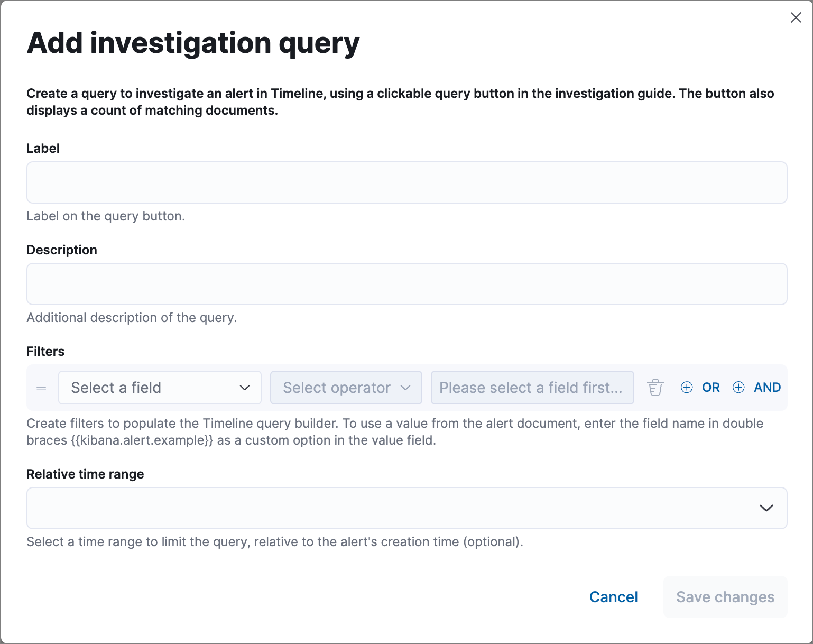Viewport: 813px width, 644px height.
Task: Click the plus icon beside OR
Action: (x=687, y=387)
